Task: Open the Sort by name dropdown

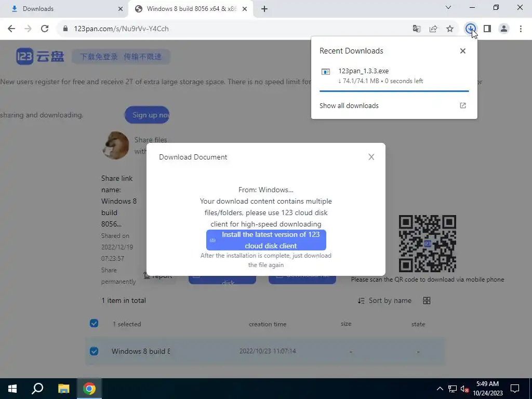Action: 384,301
